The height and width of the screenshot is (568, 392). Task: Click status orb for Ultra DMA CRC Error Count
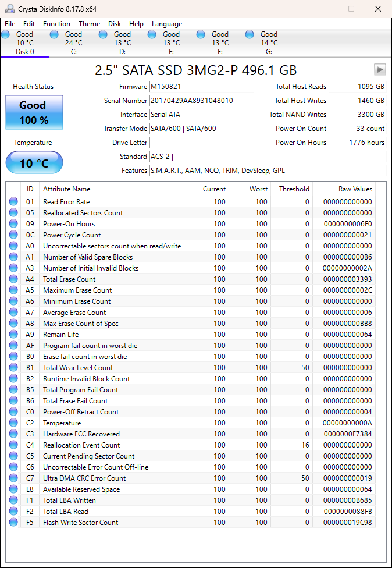tap(13, 478)
